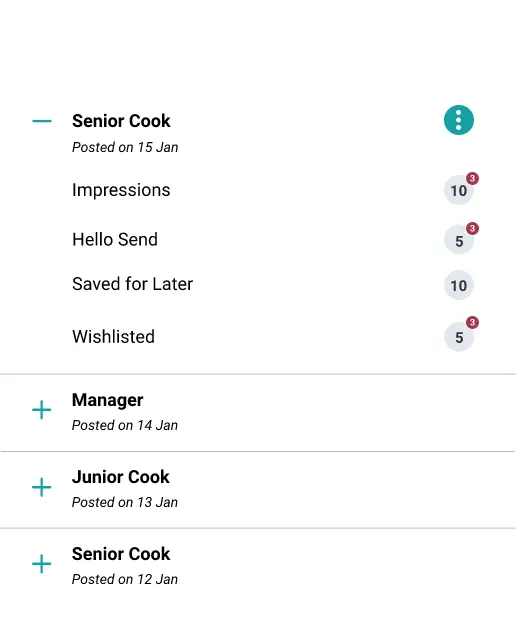Expand the Junior Cook job posting
Viewport: 516px width, 620px height.
click(42, 487)
